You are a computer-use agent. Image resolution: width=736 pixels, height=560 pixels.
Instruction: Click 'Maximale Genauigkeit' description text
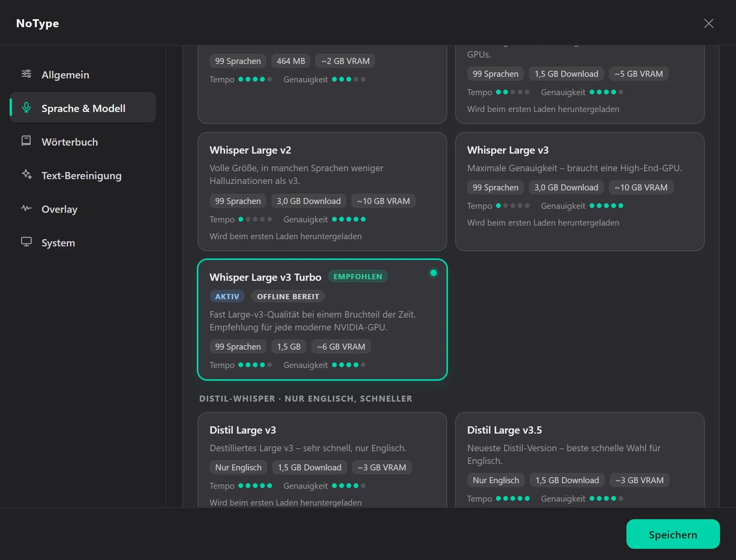coord(574,168)
